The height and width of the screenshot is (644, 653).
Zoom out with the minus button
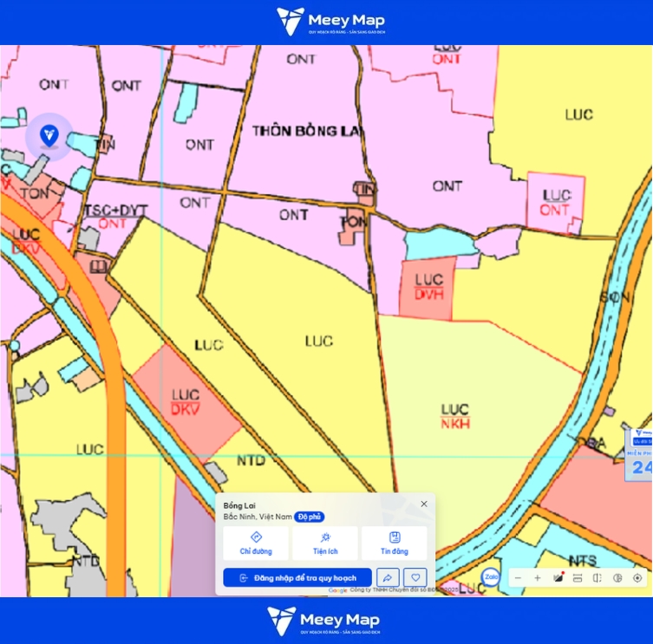pos(518,578)
